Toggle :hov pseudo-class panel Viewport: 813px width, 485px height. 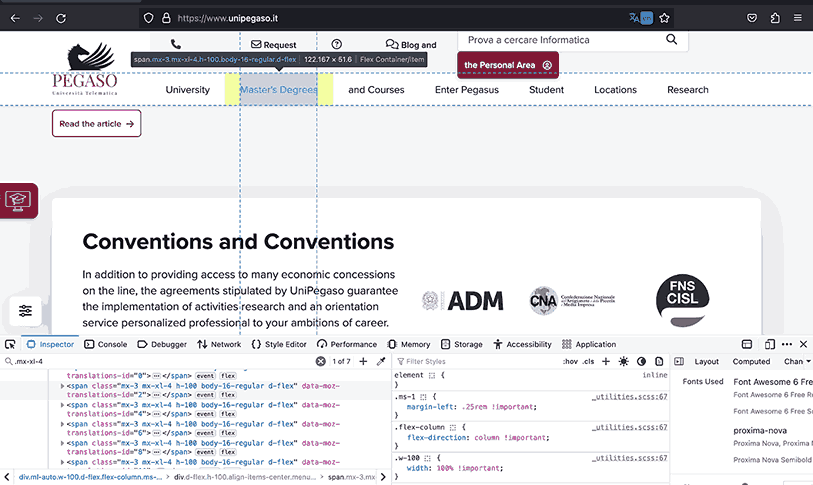pyautogui.click(x=569, y=361)
